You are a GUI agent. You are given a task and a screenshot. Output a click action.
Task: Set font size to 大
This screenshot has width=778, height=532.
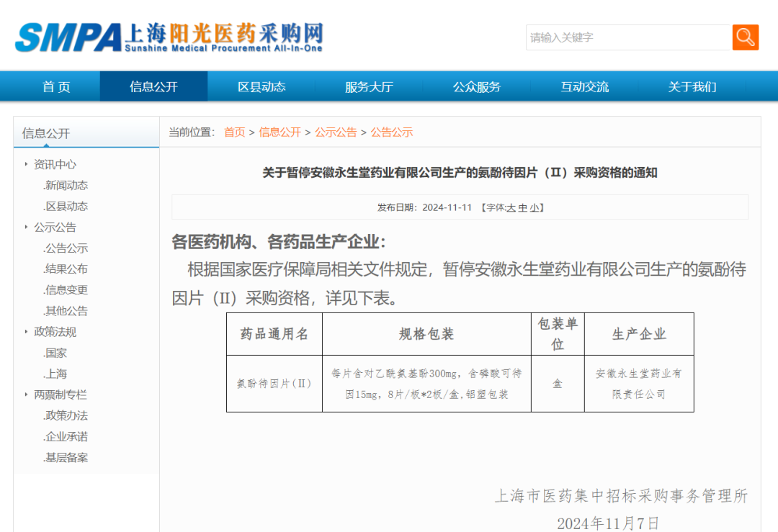coord(511,208)
